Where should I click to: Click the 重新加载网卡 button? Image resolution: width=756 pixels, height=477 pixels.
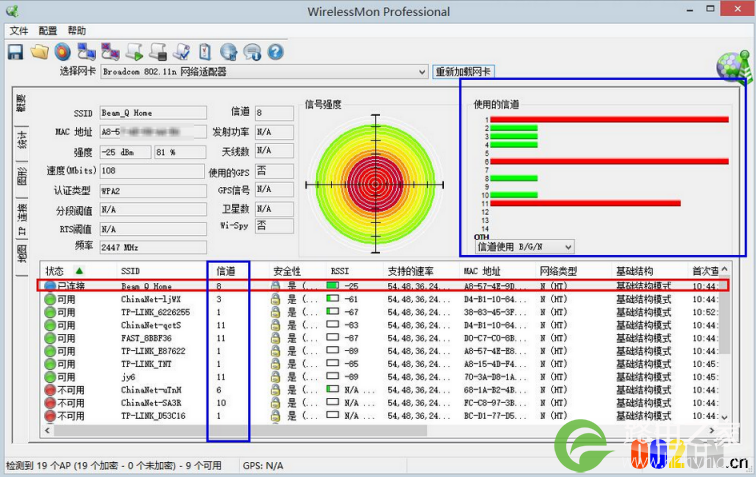click(x=463, y=72)
